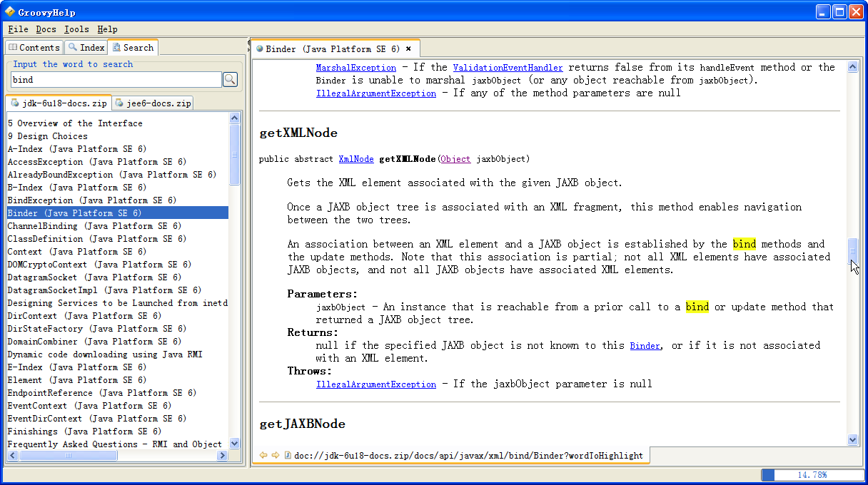Viewport: 868px width, 485px height.
Task: Open the Help menu
Action: [x=108, y=29]
